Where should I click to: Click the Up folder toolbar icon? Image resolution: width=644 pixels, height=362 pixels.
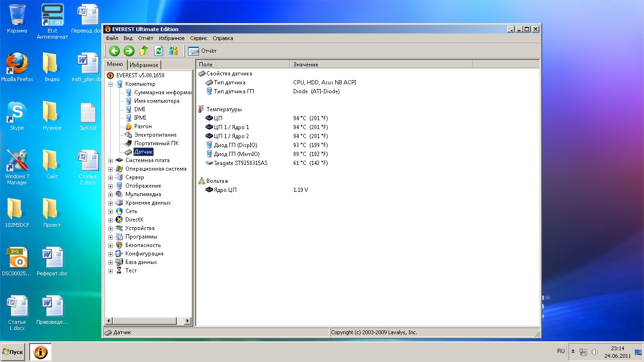[x=144, y=51]
